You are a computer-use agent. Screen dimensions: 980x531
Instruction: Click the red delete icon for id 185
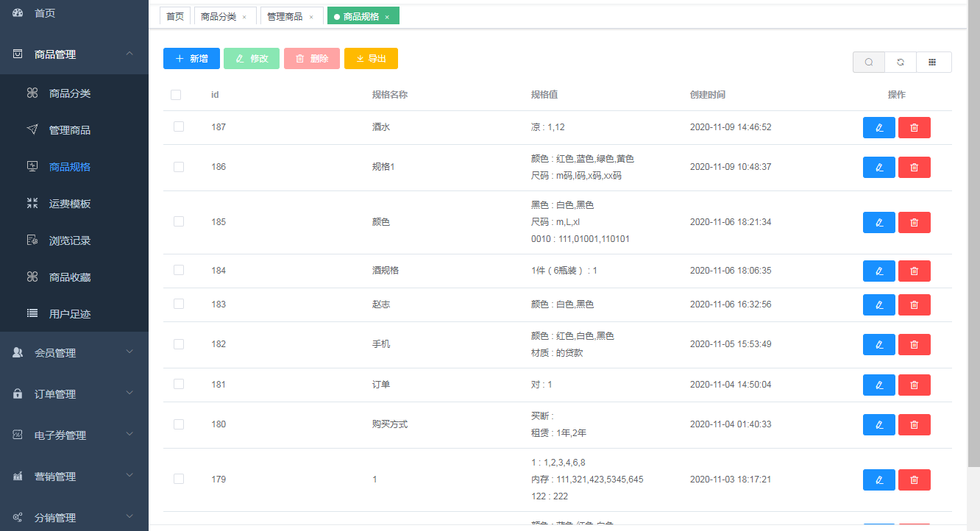pyautogui.click(x=915, y=222)
